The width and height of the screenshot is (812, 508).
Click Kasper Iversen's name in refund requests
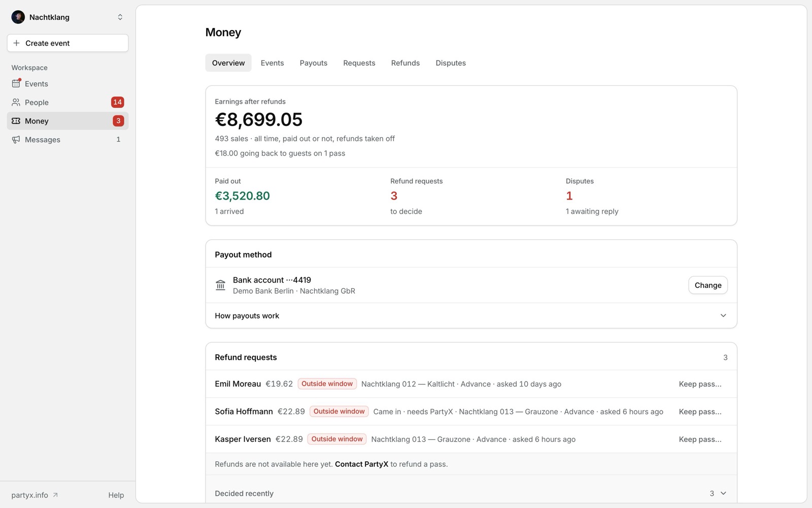point(243,439)
